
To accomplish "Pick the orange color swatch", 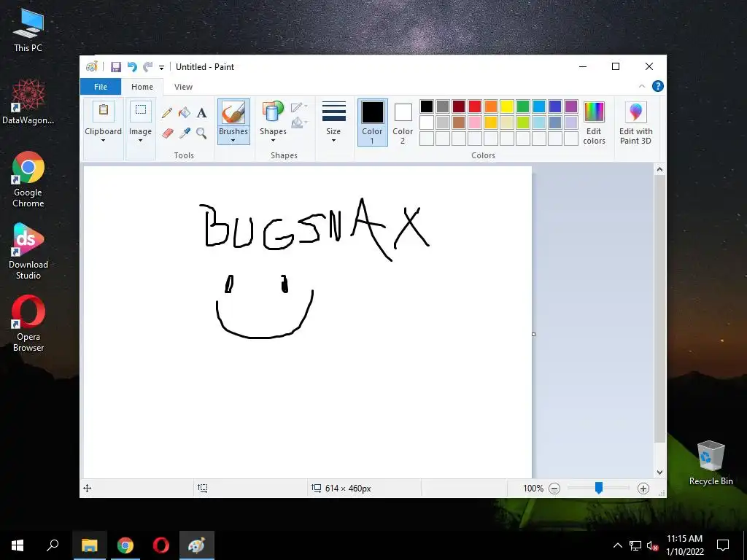I will point(491,106).
